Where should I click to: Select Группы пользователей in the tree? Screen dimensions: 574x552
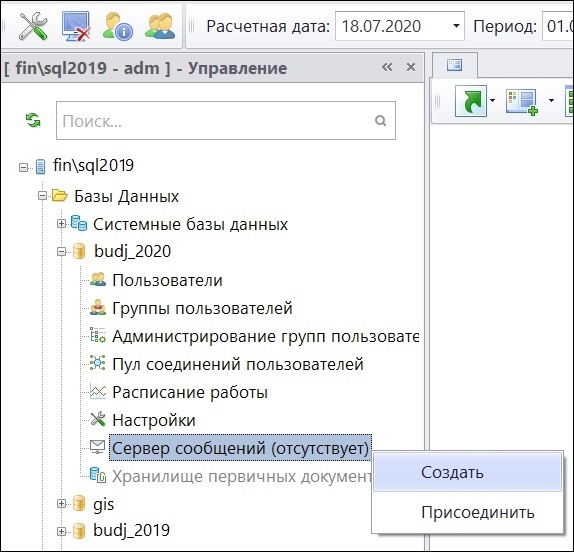click(x=202, y=308)
